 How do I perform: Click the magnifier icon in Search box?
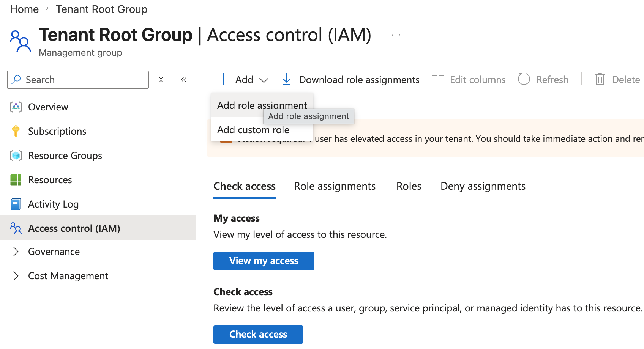pos(16,79)
